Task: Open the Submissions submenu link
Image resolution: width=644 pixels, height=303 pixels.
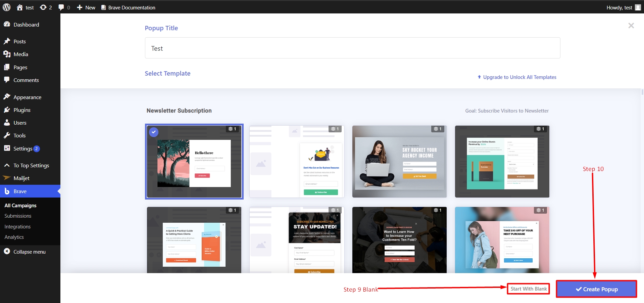Action: [18, 216]
